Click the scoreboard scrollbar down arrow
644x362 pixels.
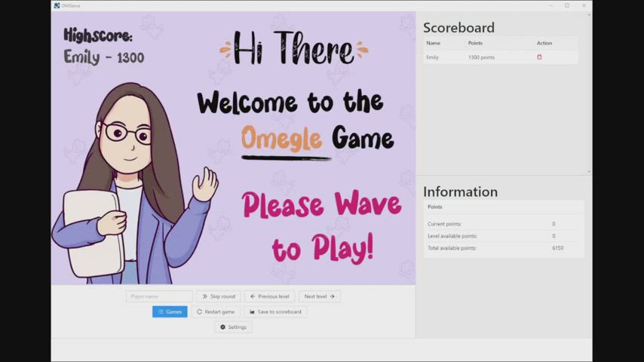click(590, 171)
